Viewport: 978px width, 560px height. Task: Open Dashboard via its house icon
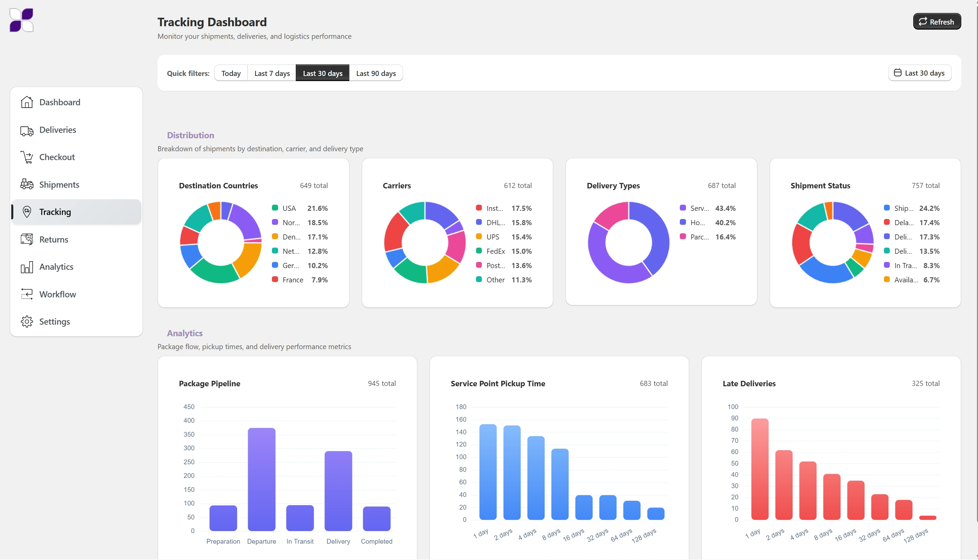tap(27, 102)
